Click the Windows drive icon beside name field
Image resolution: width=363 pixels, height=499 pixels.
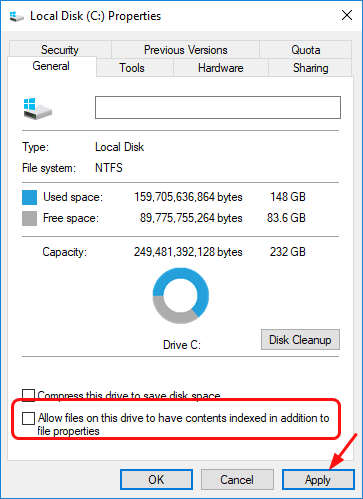[38, 109]
